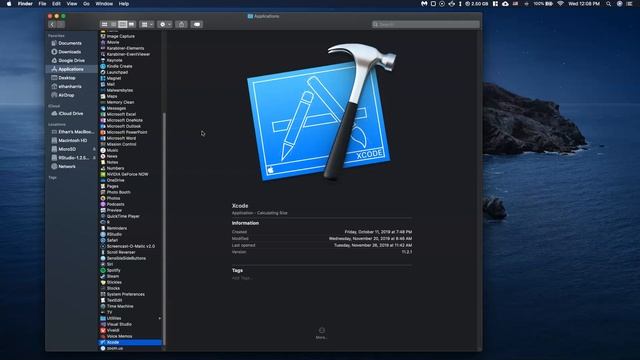The image size is (640, 360).
Task: Open the File menu
Action: pyautogui.click(x=42, y=4)
